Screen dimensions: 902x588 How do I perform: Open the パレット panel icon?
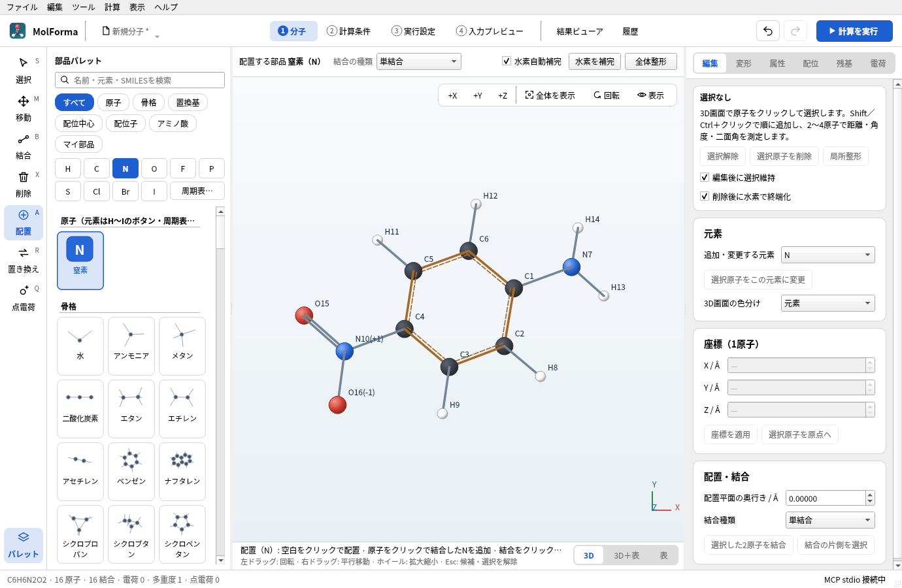[24, 545]
